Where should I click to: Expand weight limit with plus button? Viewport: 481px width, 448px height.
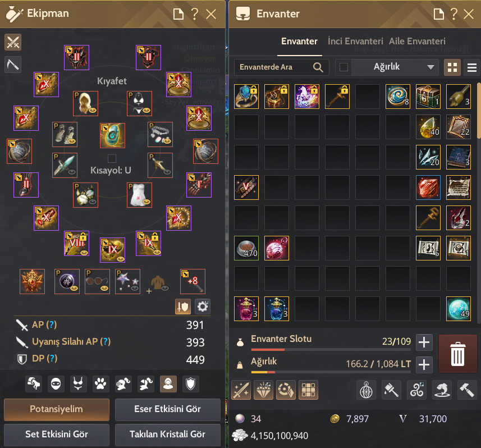coord(424,364)
